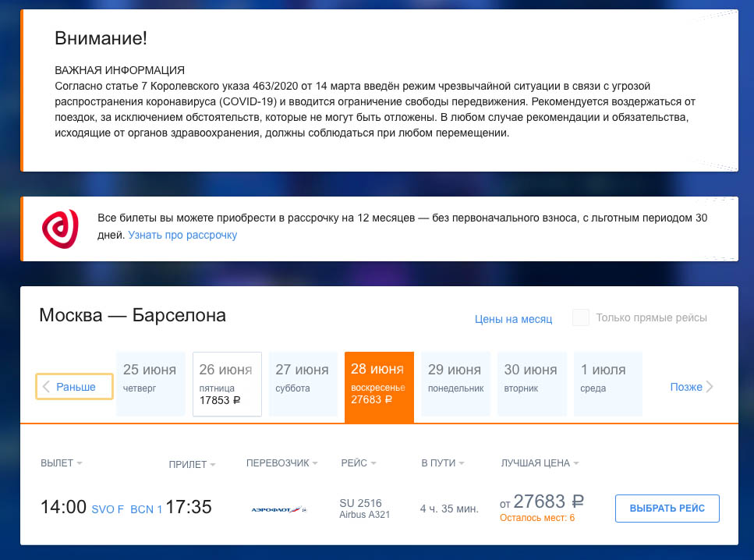Open Перевозчик column sort dropdown

[x=315, y=463]
